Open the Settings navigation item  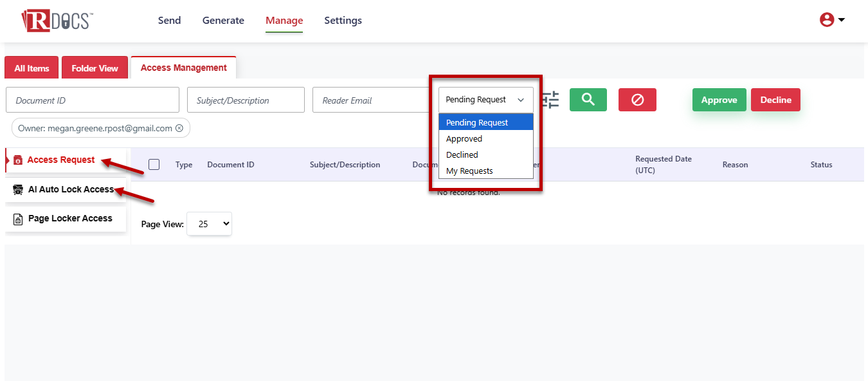pyautogui.click(x=343, y=21)
